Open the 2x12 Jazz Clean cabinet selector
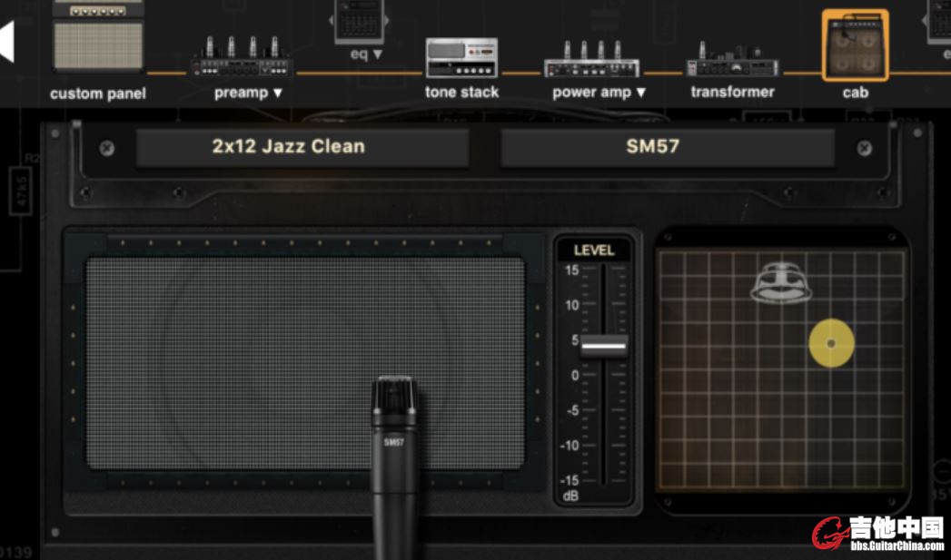The width and height of the screenshot is (951, 560). [302, 147]
